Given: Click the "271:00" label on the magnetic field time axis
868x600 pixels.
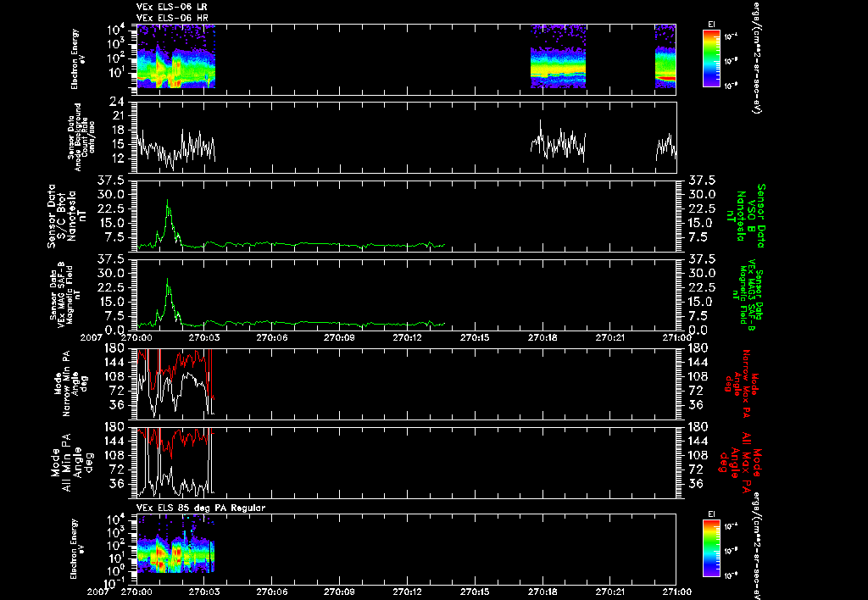Looking at the screenshot, I should point(676,337).
